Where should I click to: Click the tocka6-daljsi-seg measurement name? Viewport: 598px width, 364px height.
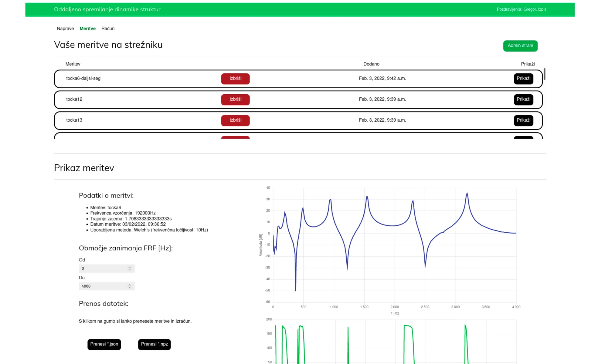pos(83,78)
